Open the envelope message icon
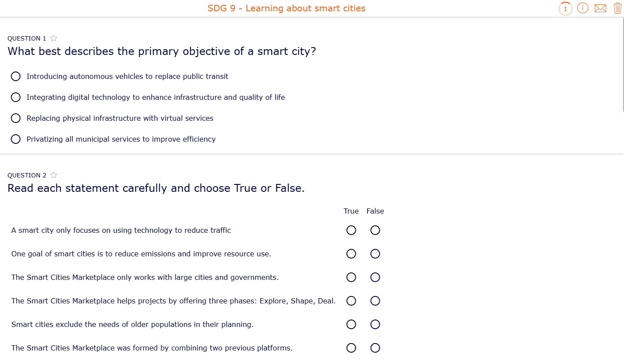Screen dimensions: 624x364 pos(600,8)
